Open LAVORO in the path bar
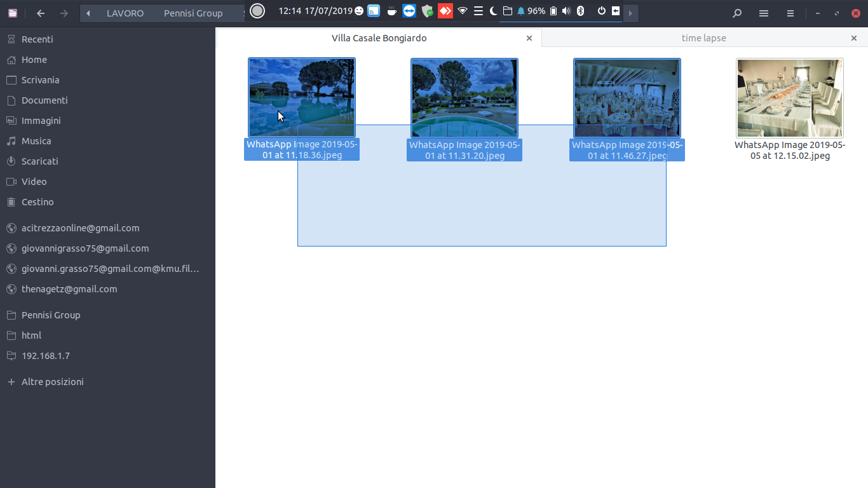This screenshot has height=488, width=868. pyautogui.click(x=125, y=13)
